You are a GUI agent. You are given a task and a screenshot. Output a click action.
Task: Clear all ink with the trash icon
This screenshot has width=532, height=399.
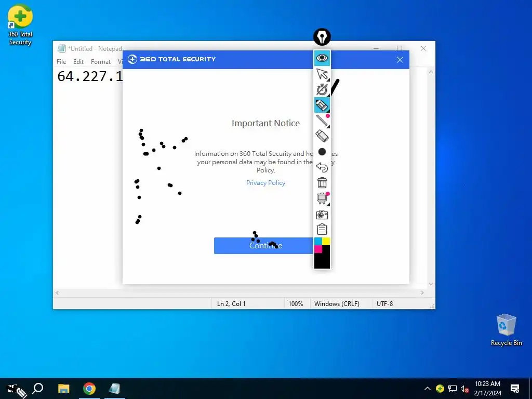click(x=322, y=182)
